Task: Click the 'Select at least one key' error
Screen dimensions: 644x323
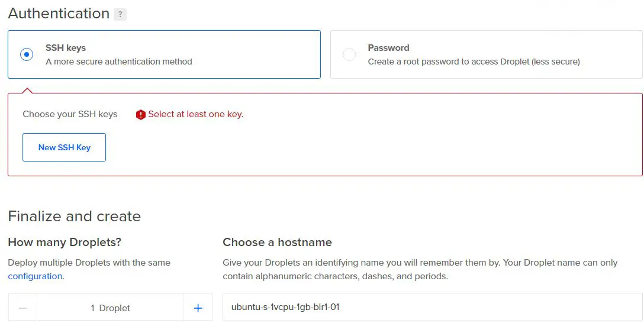Action: 195,114
